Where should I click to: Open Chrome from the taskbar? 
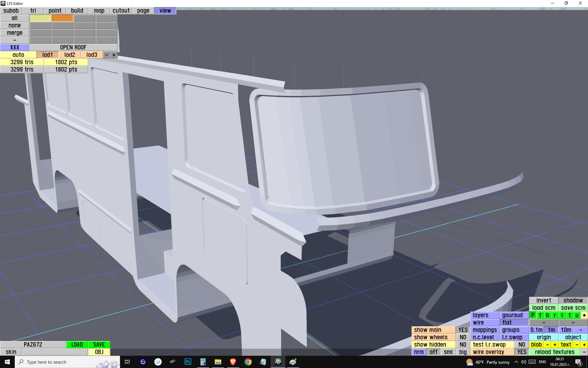coord(248,362)
